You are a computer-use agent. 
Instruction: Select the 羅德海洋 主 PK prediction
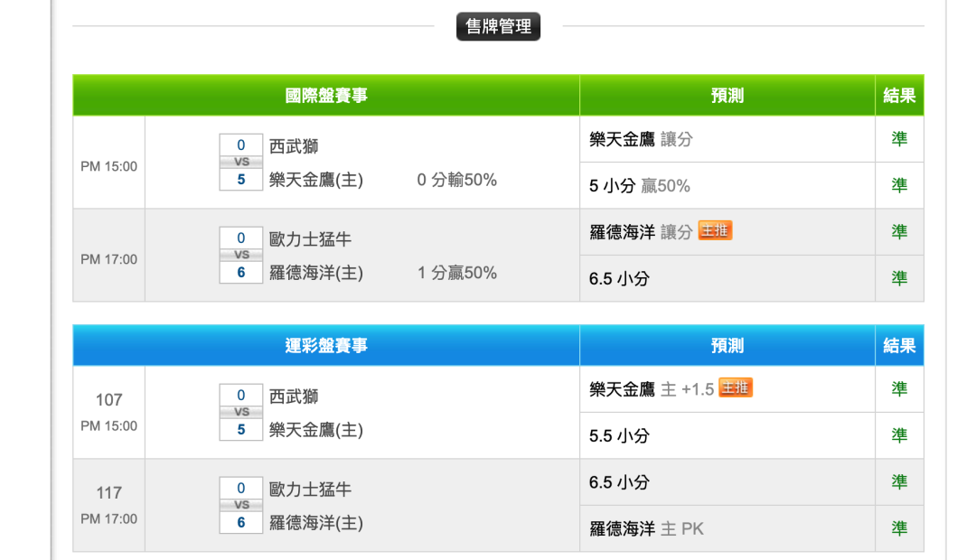[646, 529]
